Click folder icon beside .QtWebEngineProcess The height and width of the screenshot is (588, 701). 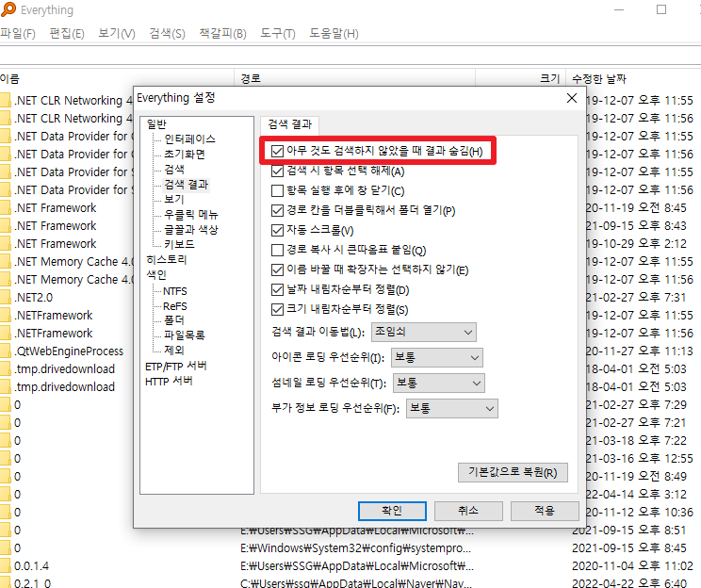coord(5,351)
